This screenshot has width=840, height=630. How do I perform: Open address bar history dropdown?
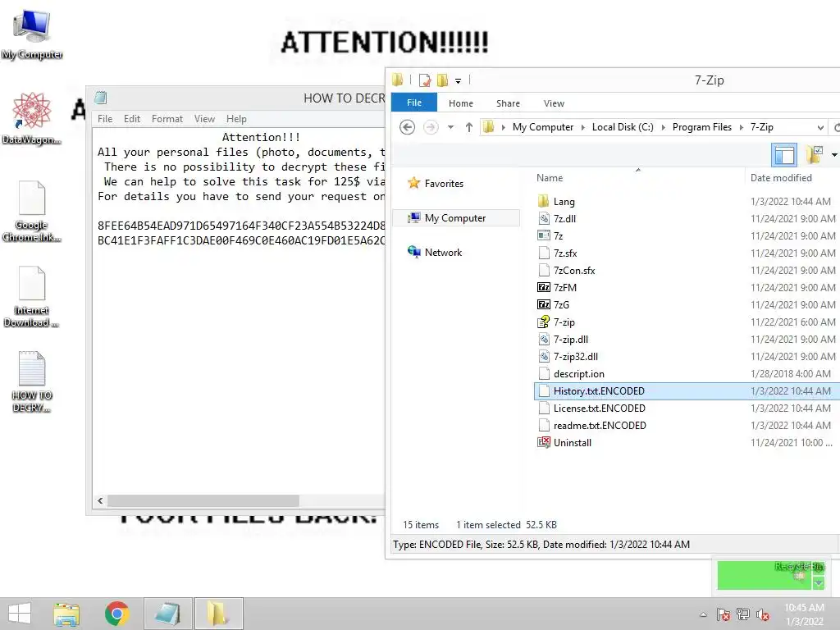[820, 127]
